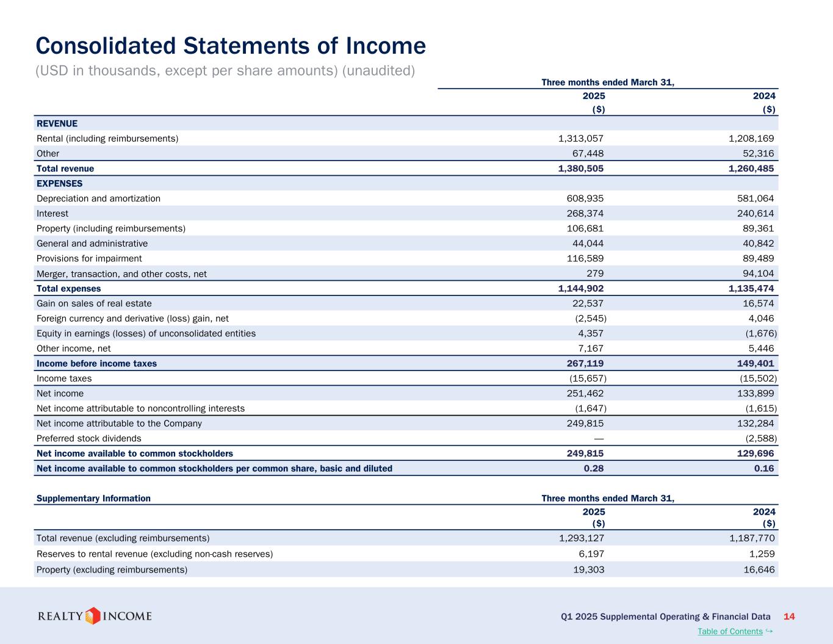The height and width of the screenshot is (644, 833).
Task: Select the REVENUE section header row
Action: pyautogui.click(x=57, y=123)
